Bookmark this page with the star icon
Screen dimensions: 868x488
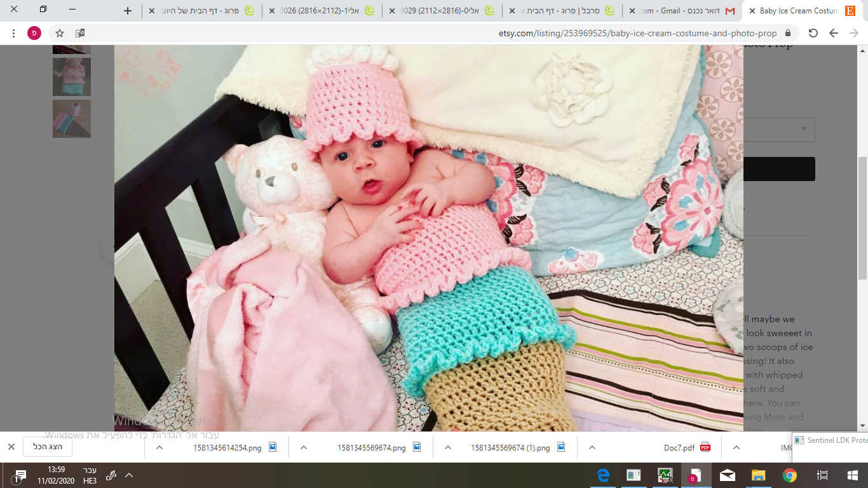[x=60, y=33]
